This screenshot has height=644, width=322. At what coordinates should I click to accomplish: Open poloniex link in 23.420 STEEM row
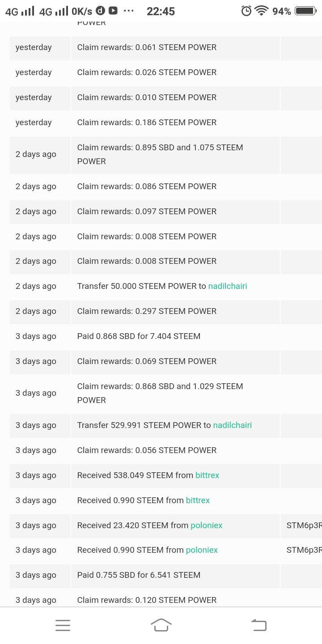tap(207, 525)
